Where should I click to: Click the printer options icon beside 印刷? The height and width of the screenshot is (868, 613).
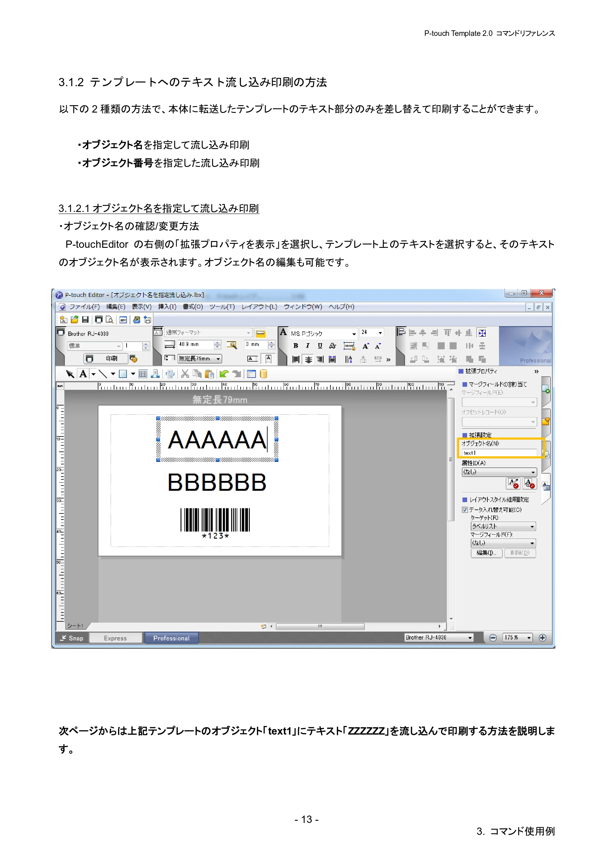point(133,358)
